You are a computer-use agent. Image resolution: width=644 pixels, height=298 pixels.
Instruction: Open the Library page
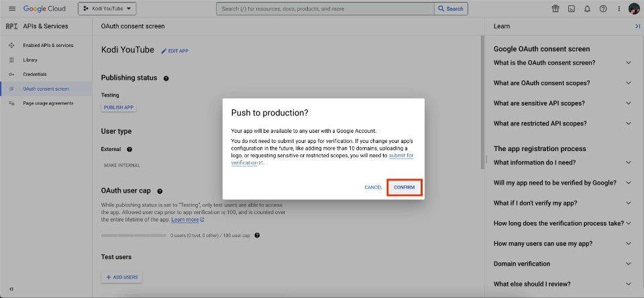[x=46, y=60]
